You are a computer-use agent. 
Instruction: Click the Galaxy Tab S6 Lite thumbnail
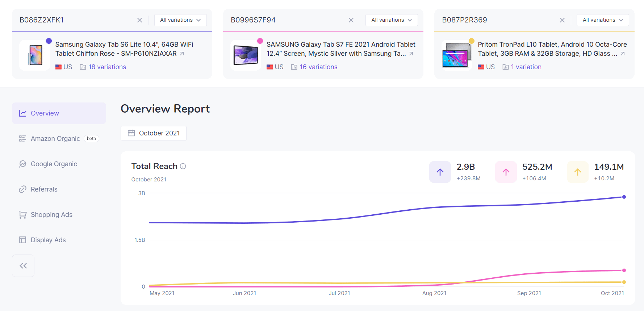[x=35, y=55]
